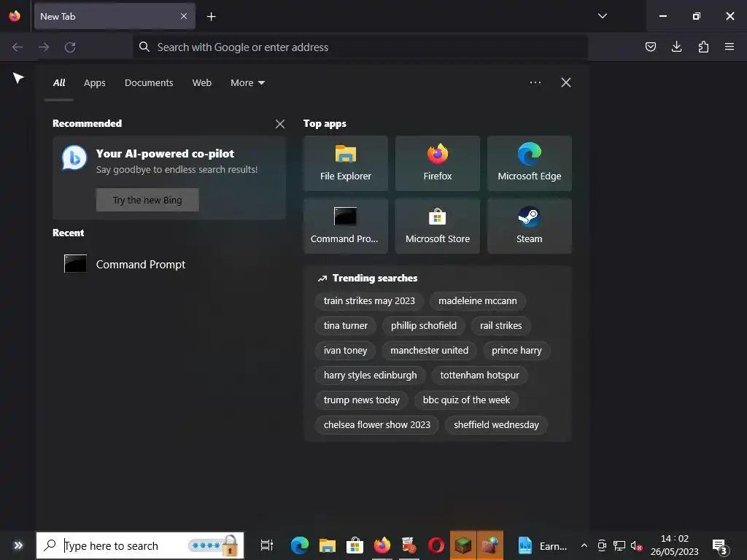The height and width of the screenshot is (560, 747).
Task: Click the muted volume tray icon
Action: (x=636, y=545)
